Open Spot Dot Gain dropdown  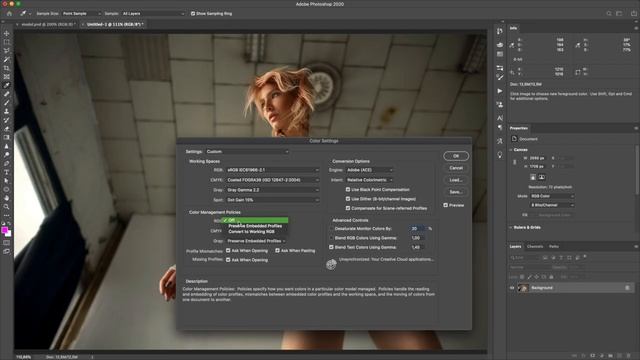point(273,200)
